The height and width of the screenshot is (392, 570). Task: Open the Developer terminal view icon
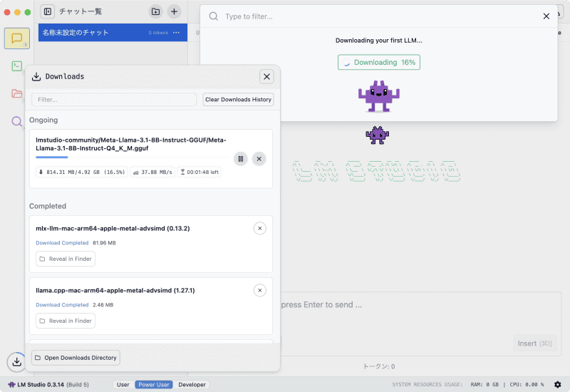(16, 66)
